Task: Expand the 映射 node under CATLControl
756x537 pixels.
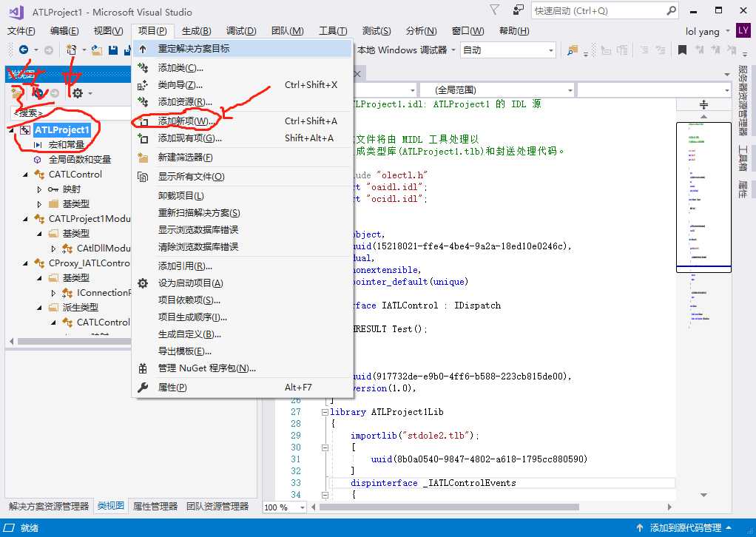Action: 39,189
